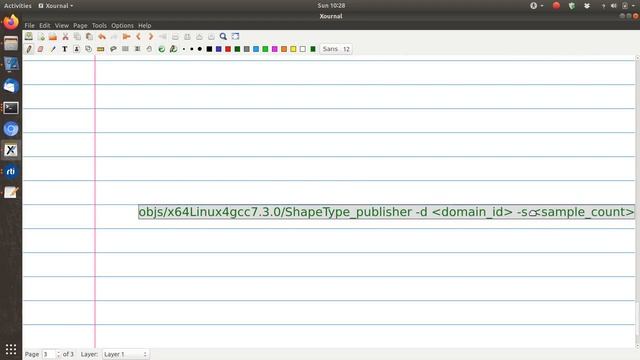Viewport: 640px width, 360px height.
Task: Click the Copy icon in the toolbar
Action: click(77, 36)
